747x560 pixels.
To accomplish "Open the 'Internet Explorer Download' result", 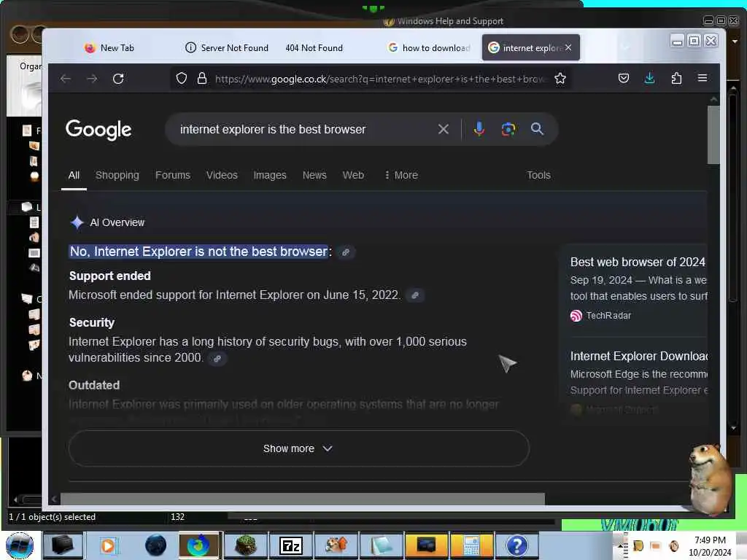I will click(x=638, y=356).
